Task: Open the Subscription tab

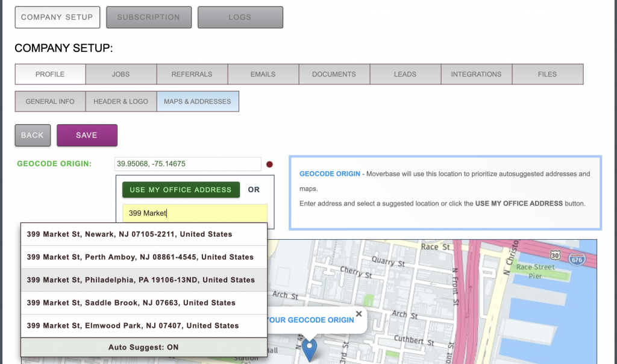Action: click(149, 17)
